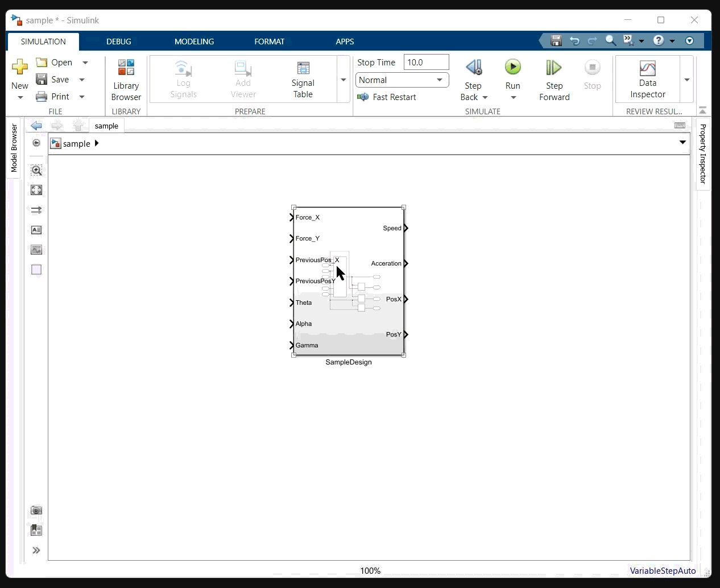Open the Normal simulation mode dropdown
The width and height of the screenshot is (720, 588).
pyautogui.click(x=402, y=80)
